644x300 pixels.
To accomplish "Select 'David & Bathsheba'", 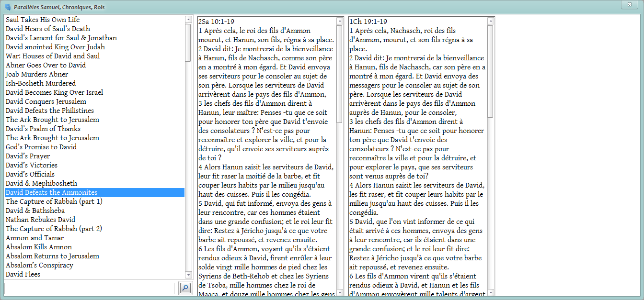I will [94, 211].
